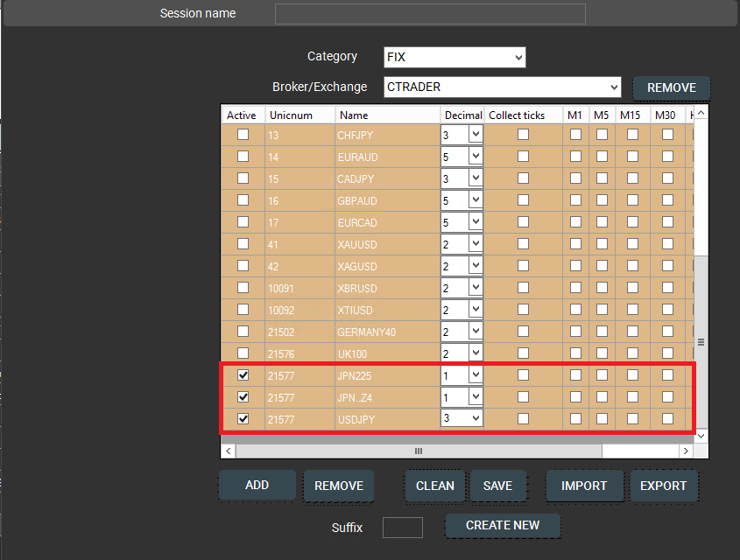Check M5 box for UK100 row

click(602, 353)
